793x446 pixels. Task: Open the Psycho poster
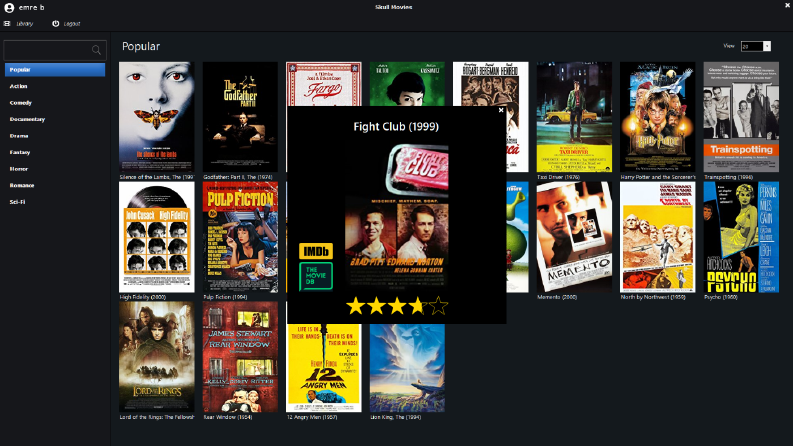tap(741, 237)
